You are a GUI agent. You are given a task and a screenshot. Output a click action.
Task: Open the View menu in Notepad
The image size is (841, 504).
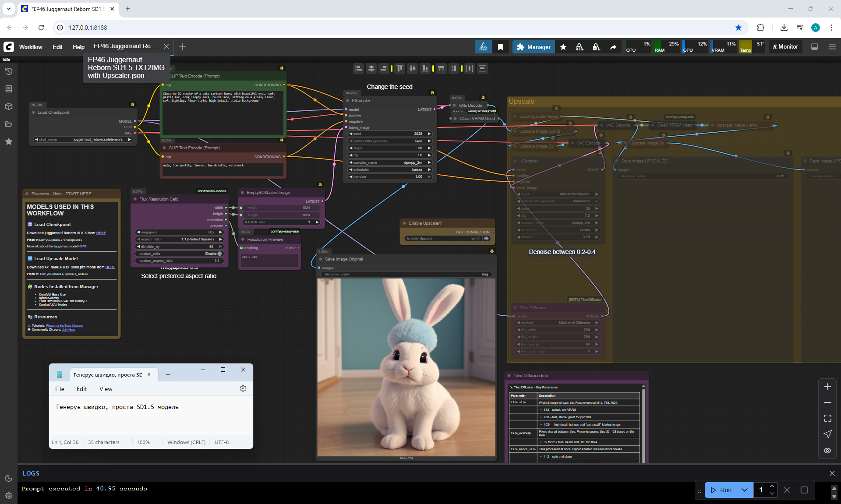(106, 389)
